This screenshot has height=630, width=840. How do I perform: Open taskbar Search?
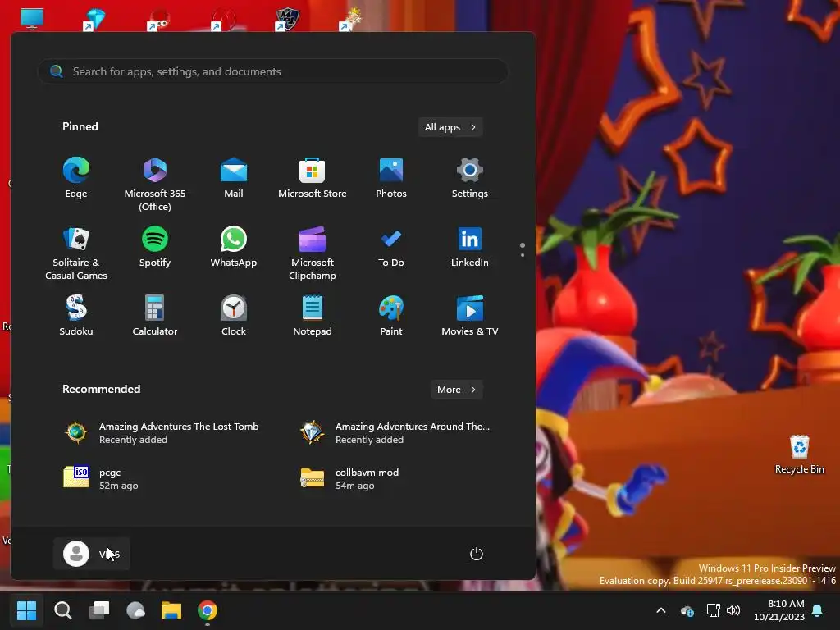point(63,610)
